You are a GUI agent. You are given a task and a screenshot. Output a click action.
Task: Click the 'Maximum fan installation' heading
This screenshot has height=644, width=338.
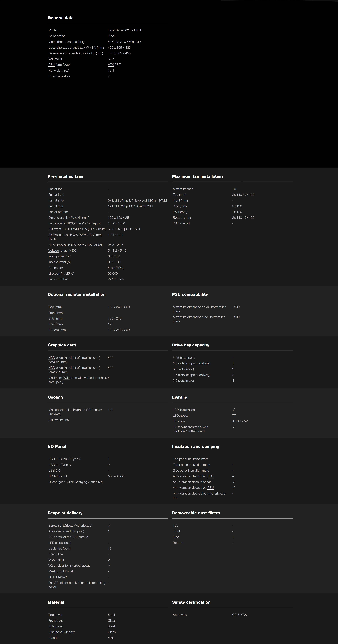[198, 176]
